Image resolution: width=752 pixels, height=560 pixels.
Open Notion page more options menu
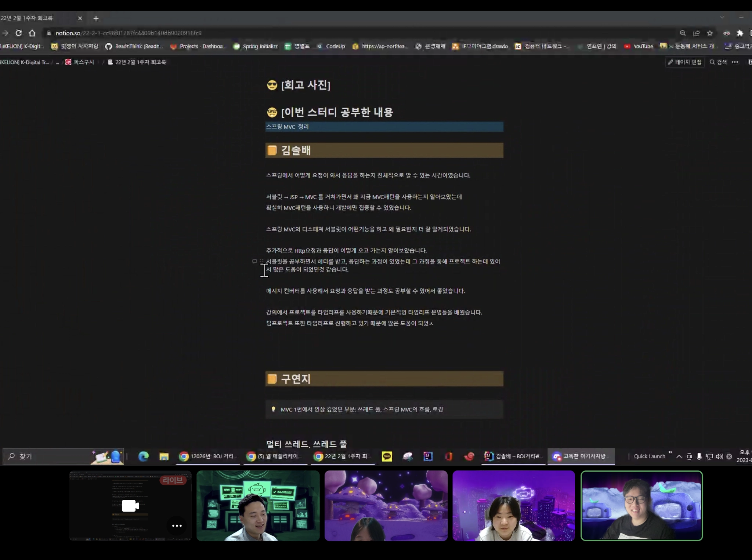pyautogui.click(x=735, y=62)
